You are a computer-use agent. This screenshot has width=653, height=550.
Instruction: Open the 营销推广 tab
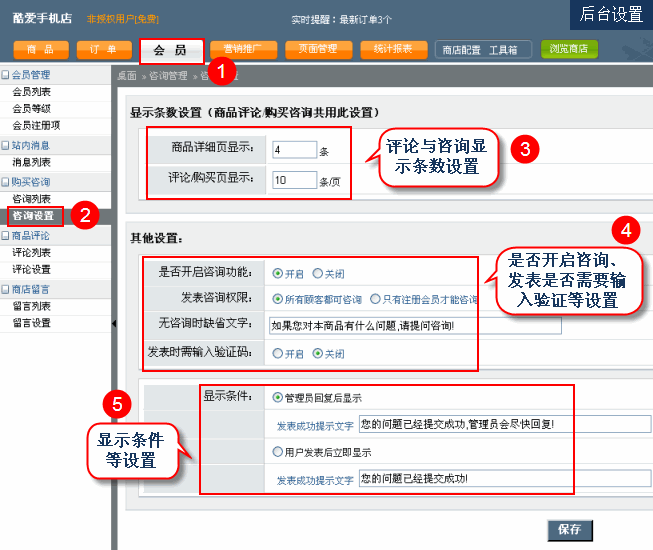point(243,50)
